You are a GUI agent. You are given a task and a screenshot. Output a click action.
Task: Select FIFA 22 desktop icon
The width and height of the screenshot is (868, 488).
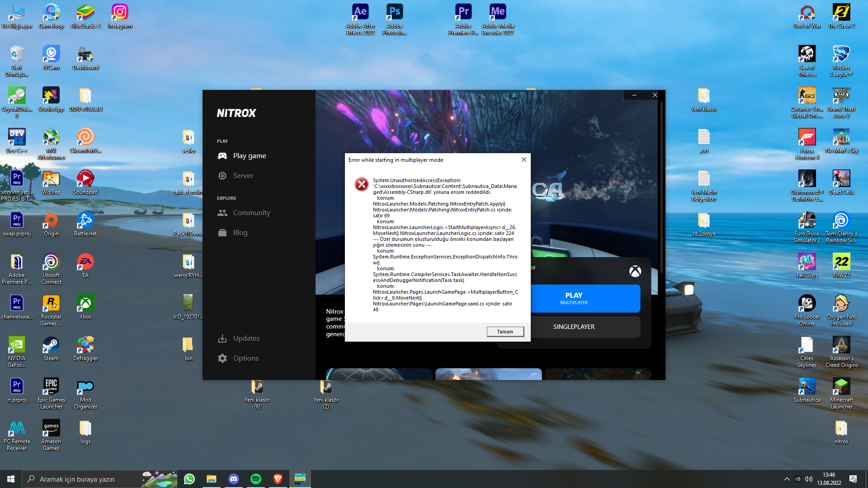pyautogui.click(x=841, y=266)
